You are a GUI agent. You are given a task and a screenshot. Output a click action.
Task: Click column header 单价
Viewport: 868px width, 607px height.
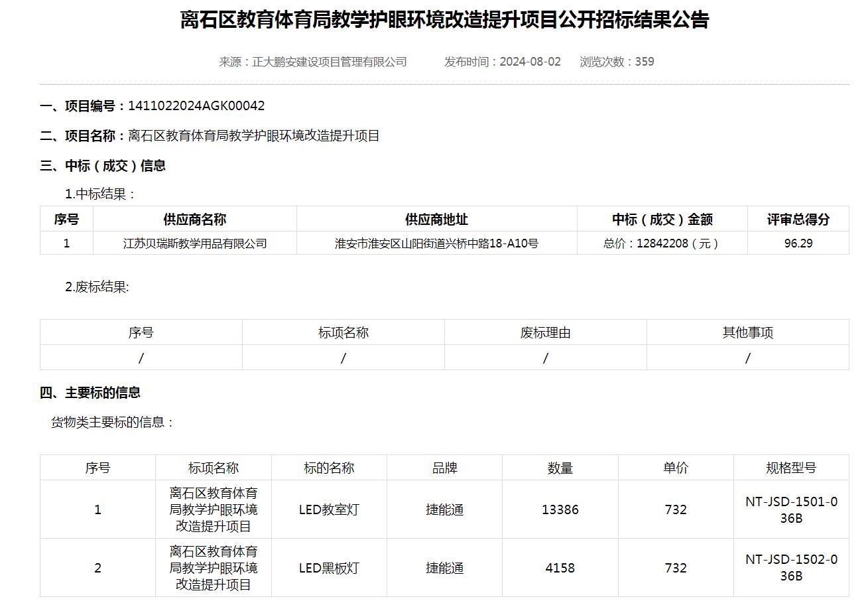pyautogui.click(x=676, y=468)
